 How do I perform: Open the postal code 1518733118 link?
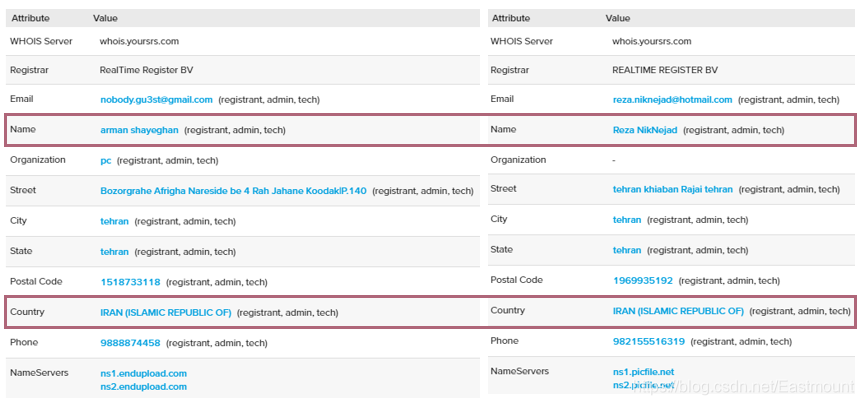pyautogui.click(x=130, y=282)
